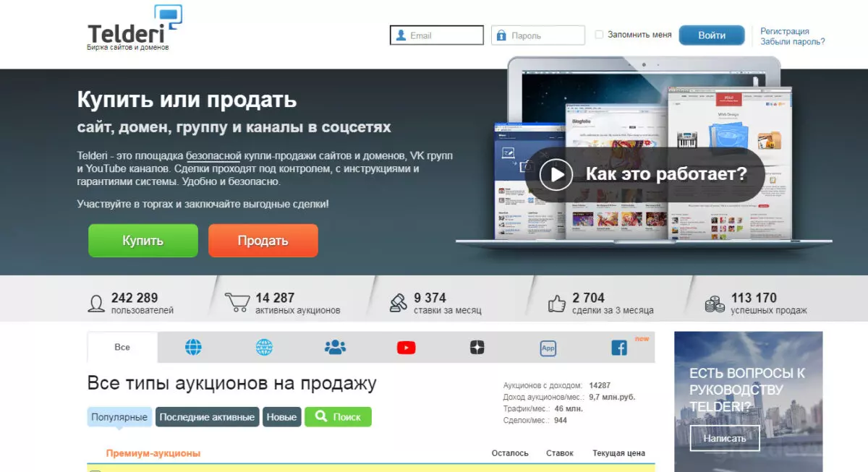Click the Войти login button

click(x=712, y=35)
